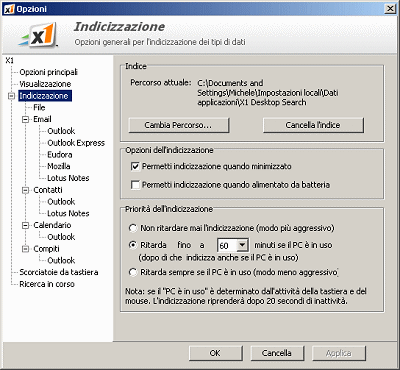Collapse the Compiti tree node
400x370 pixels.
(x=26, y=249)
